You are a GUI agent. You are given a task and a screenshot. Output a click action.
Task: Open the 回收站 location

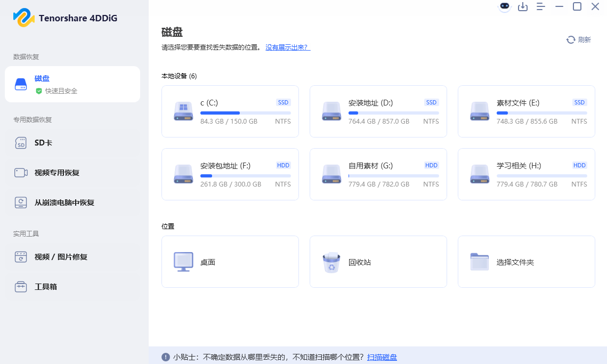[378, 261]
